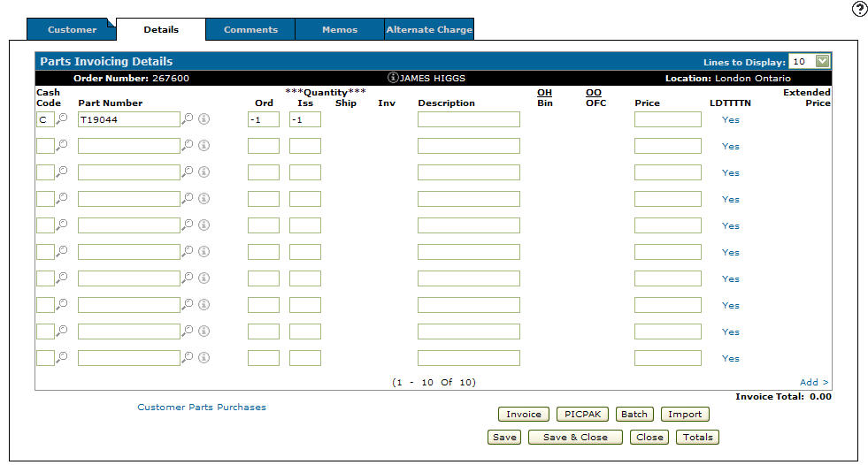Viewport: 868px width, 465px height.
Task: Click the Save & Close button
Action: (x=575, y=438)
